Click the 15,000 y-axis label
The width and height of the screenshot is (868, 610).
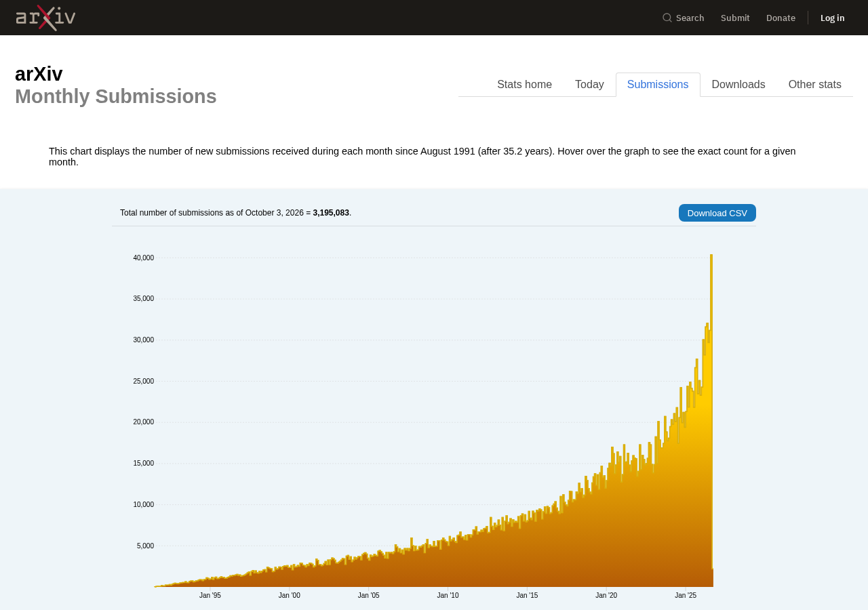(x=143, y=464)
